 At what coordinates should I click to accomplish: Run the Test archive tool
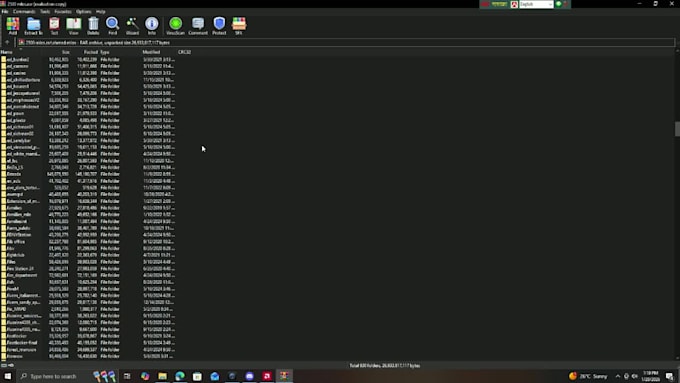(x=54, y=26)
